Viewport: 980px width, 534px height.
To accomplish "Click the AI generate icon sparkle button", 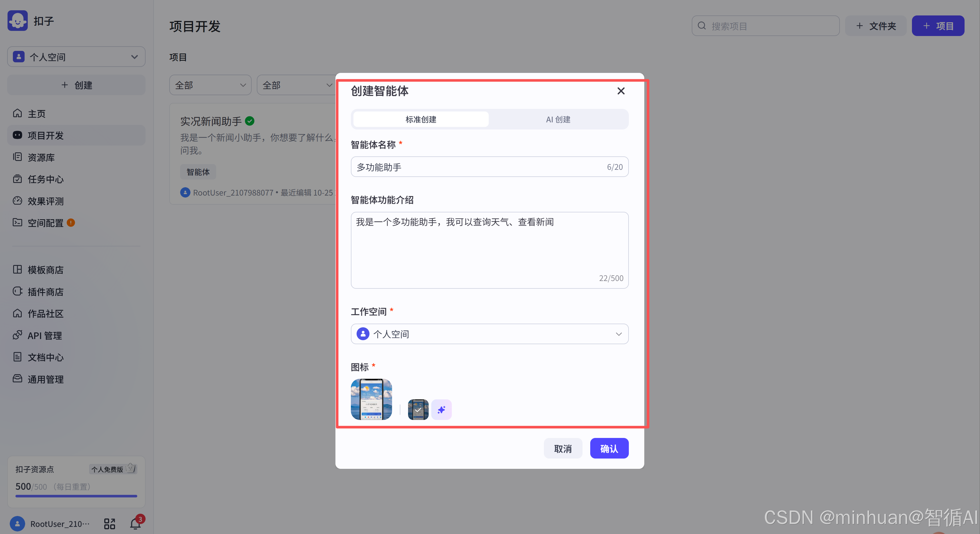I will pyautogui.click(x=441, y=410).
